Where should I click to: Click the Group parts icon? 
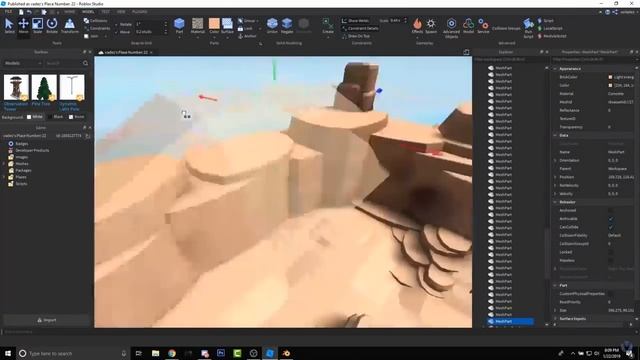click(240, 20)
